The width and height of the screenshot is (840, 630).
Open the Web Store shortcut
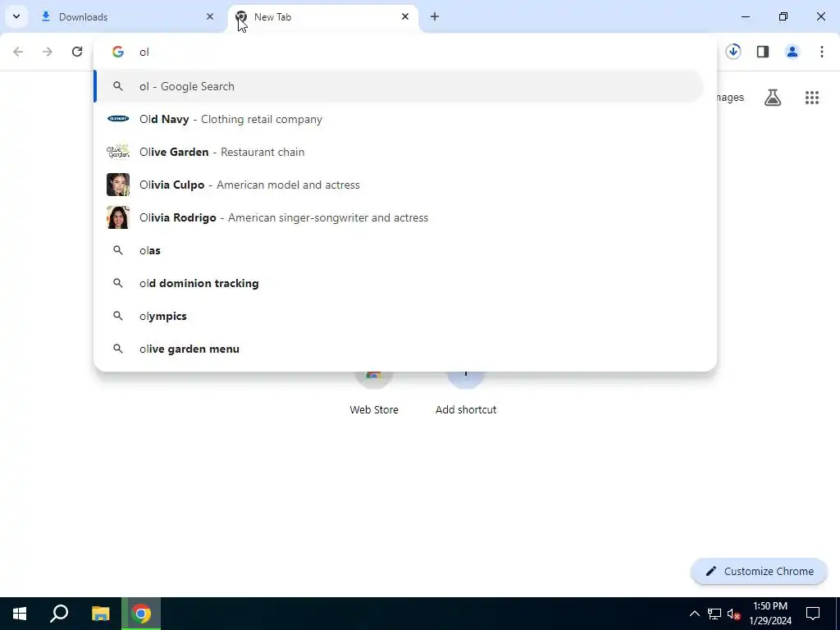pyautogui.click(x=374, y=394)
